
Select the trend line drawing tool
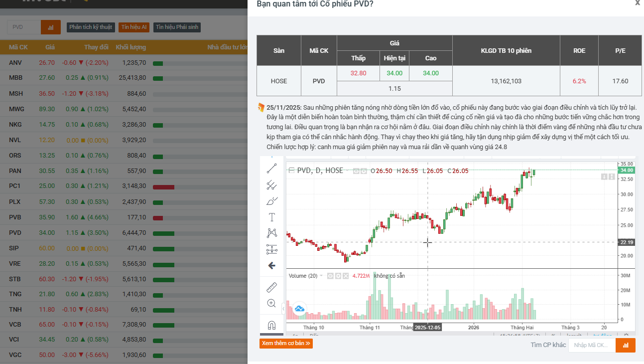271,169
